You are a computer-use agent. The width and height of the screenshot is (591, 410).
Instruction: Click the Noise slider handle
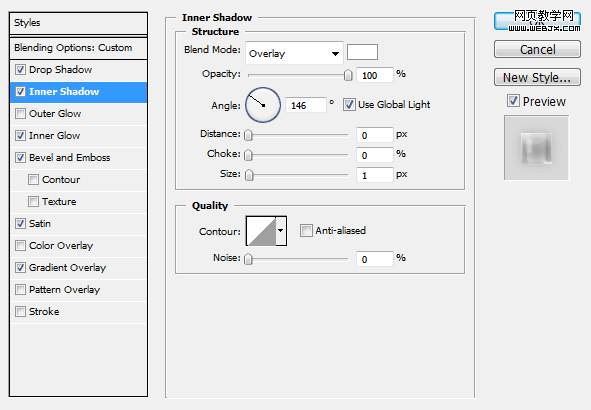point(248,259)
